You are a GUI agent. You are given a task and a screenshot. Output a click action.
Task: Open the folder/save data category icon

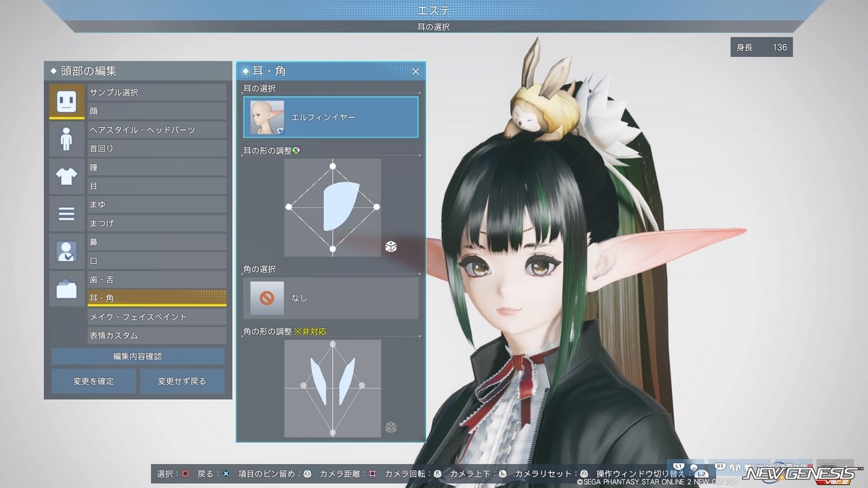[67, 288]
